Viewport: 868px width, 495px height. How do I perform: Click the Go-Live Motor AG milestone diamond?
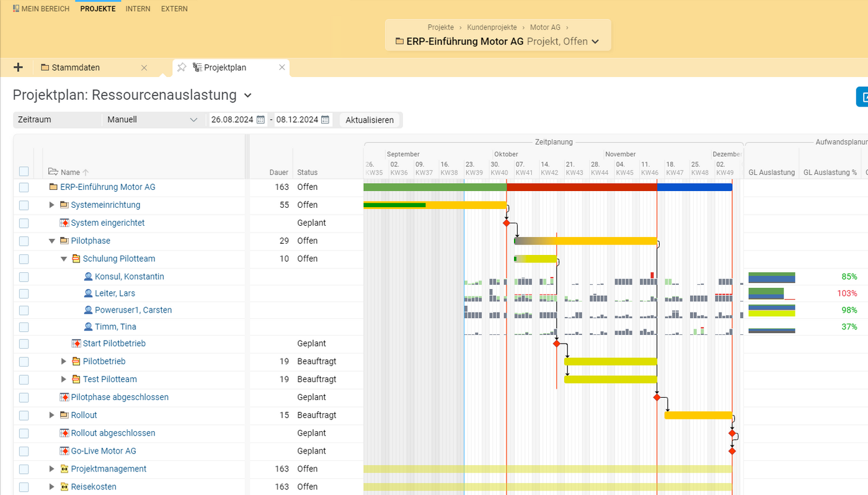coord(732,451)
